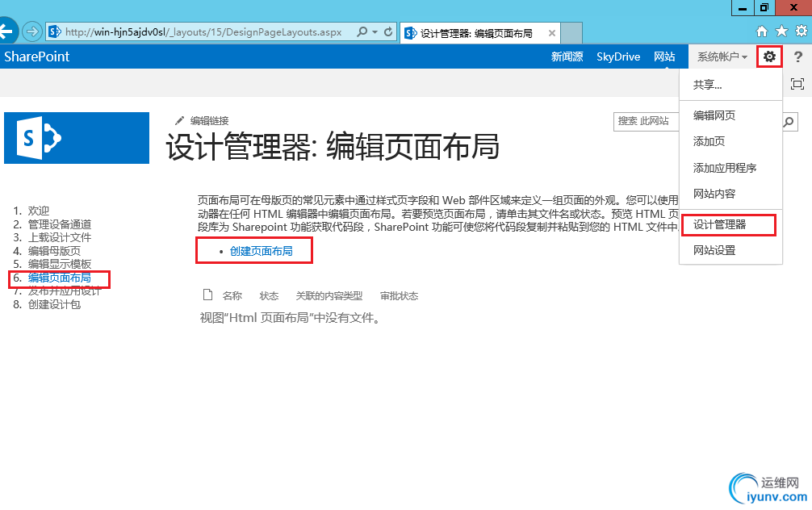Screen dimensions: 812x510
Task: Close the 设计管理器 browser tab
Action: [552, 33]
